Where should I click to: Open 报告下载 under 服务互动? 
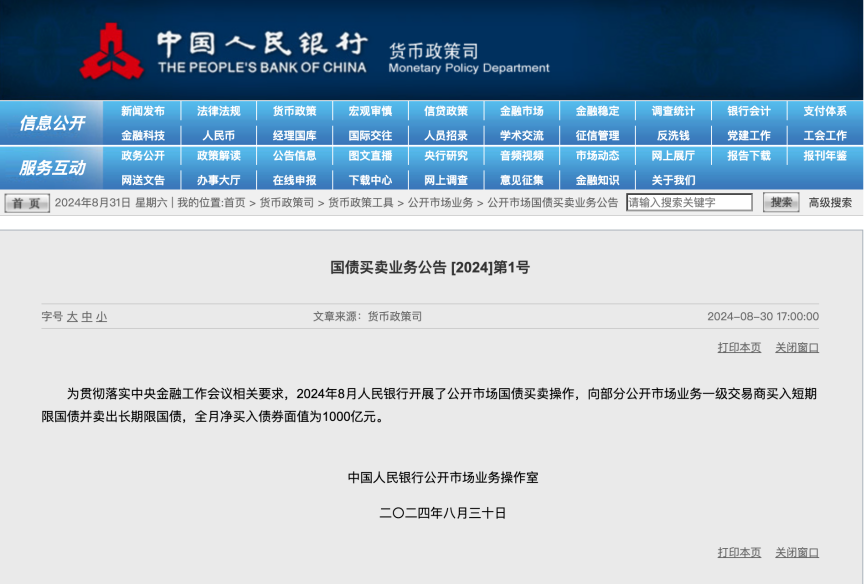click(x=749, y=156)
